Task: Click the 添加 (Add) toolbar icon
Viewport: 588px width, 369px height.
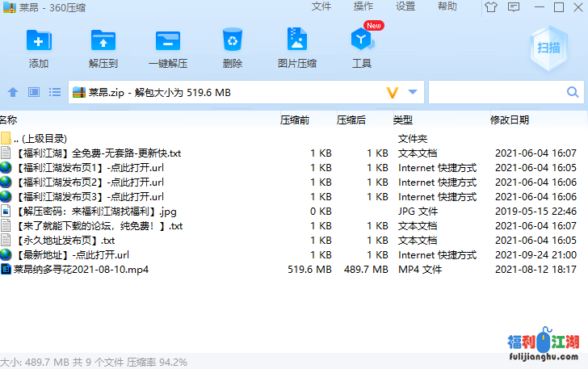Action: point(39,48)
